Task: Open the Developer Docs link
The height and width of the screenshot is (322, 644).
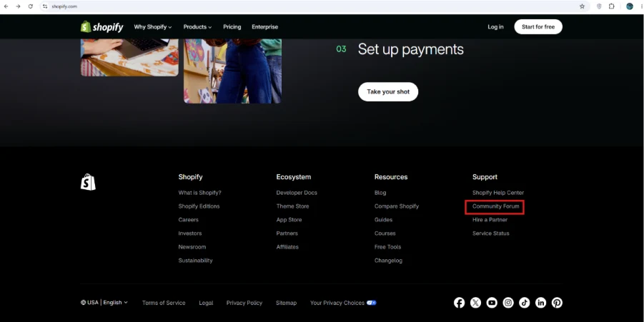Action: coord(297,193)
